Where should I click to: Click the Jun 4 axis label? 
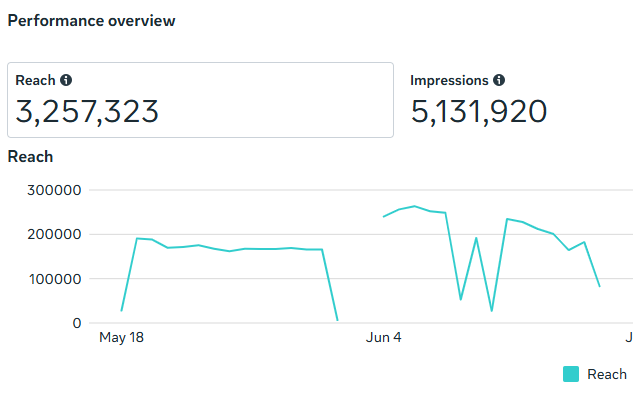click(x=384, y=337)
